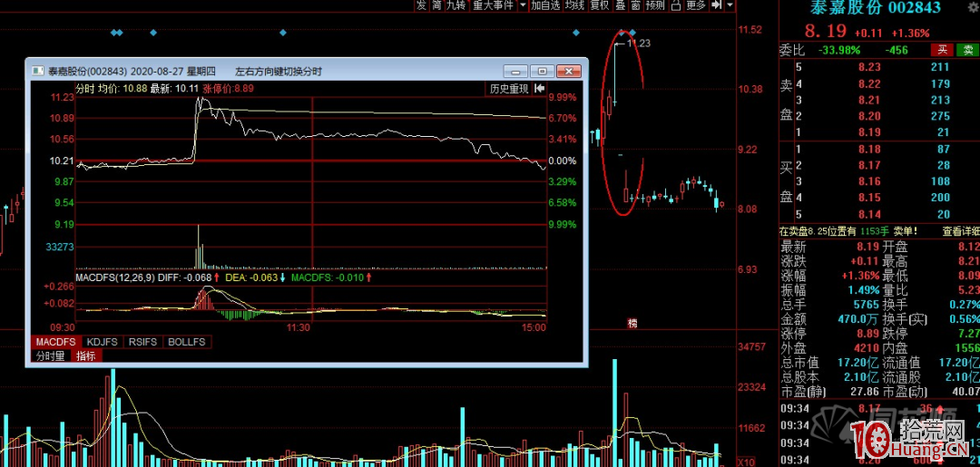
Task: Select the MACDFS indicator tab
Action: (55, 342)
